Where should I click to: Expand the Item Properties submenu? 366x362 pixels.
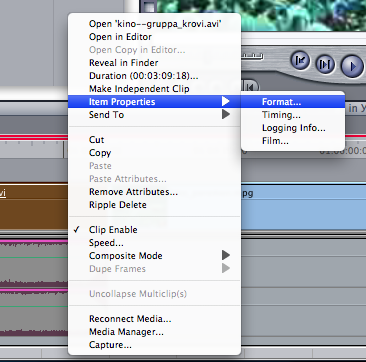(154, 102)
